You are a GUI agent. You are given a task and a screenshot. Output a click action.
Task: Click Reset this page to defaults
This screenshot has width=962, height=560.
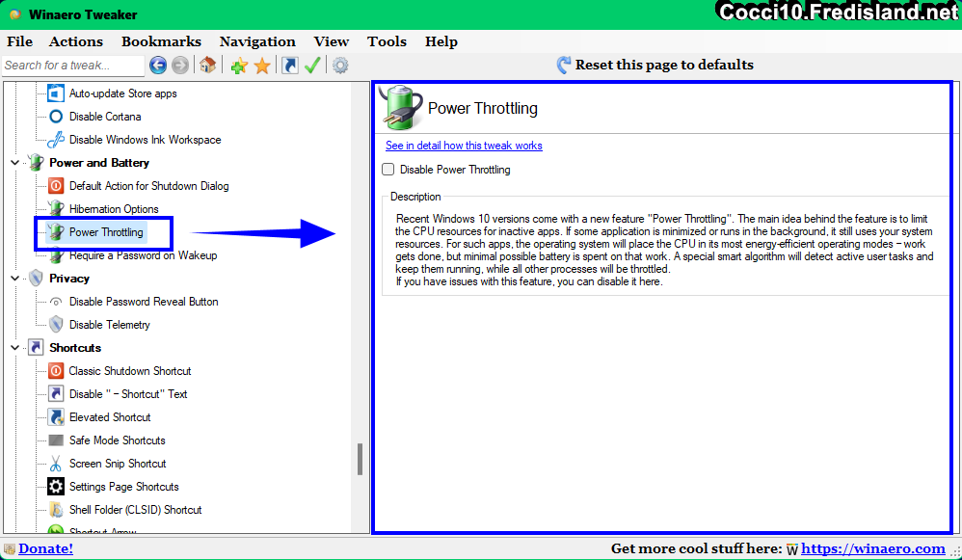[x=664, y=65]
